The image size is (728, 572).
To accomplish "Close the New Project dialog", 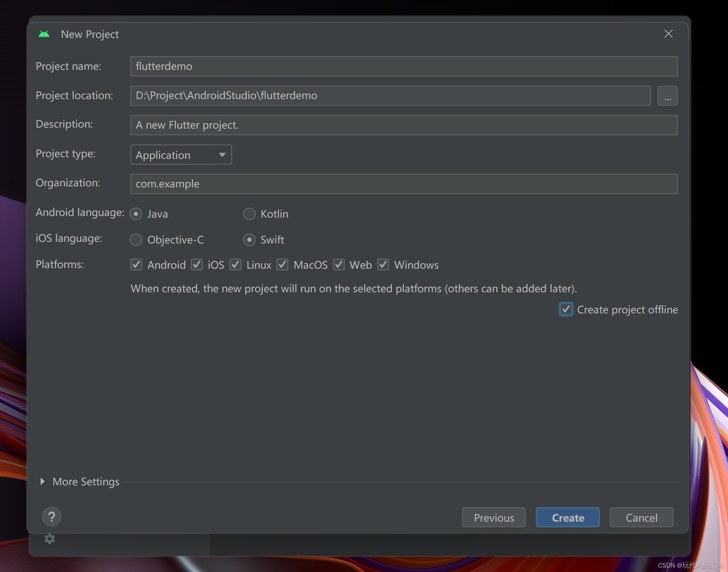I will (668, 34).
